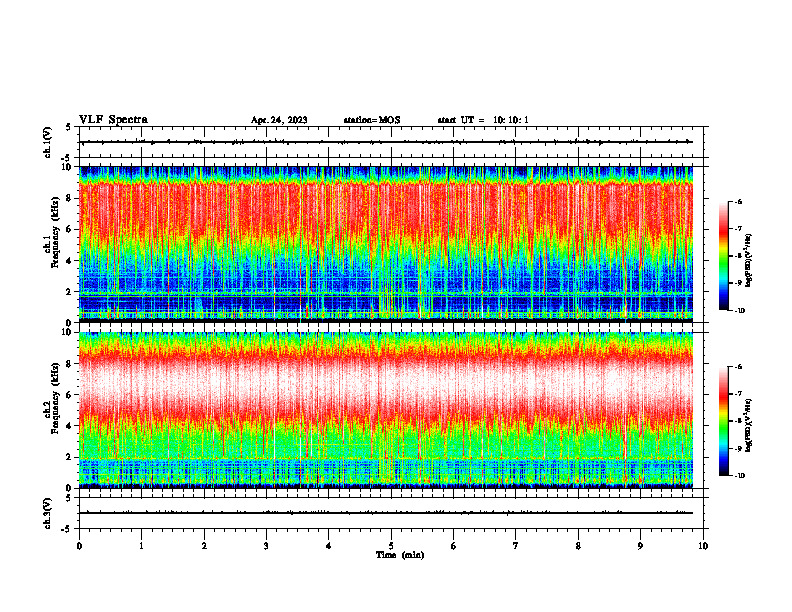Select the "start UT = 10:10:1" text
The height and width of the screenshot is (612, 792).
point(483,120)
